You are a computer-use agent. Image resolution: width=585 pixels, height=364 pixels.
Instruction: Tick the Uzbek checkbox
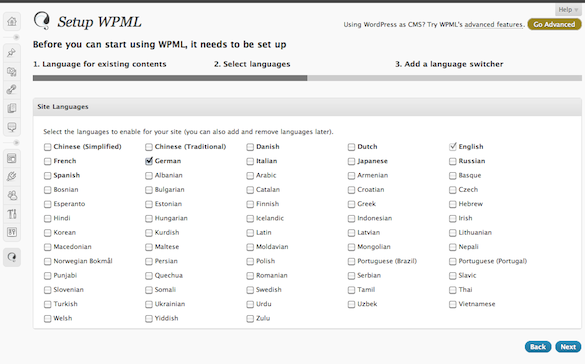pos(351,304)
